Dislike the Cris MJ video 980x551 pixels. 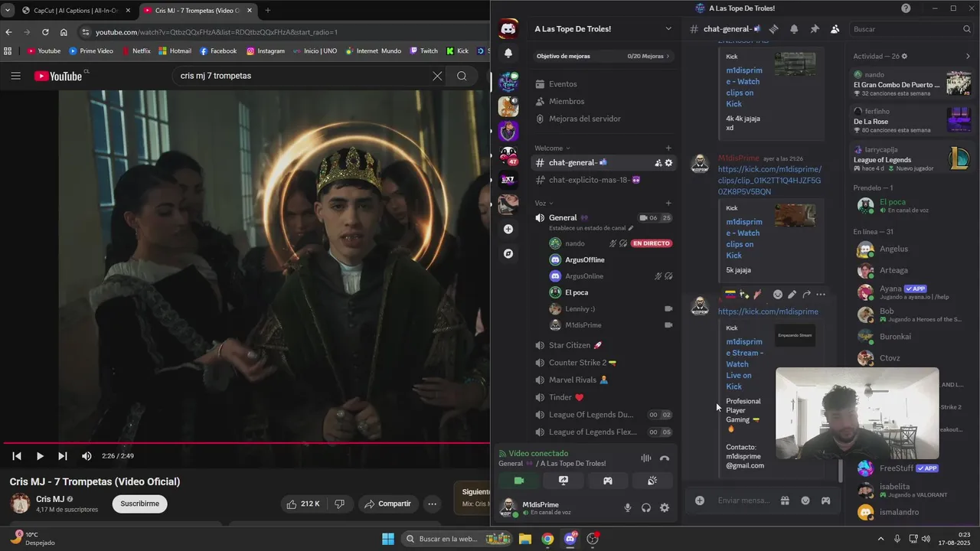339,504
